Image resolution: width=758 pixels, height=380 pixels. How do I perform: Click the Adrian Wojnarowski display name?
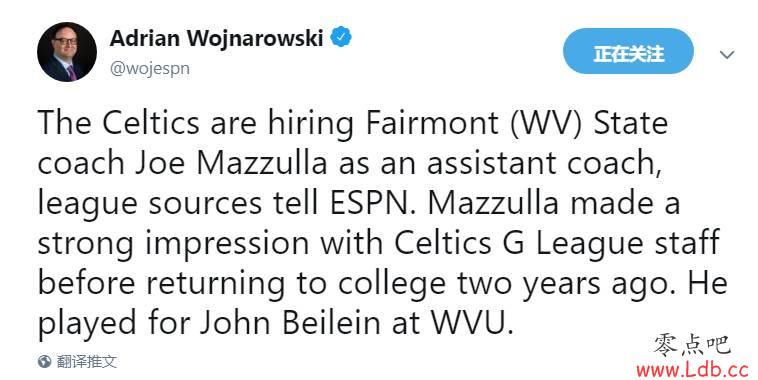(216, 38)
